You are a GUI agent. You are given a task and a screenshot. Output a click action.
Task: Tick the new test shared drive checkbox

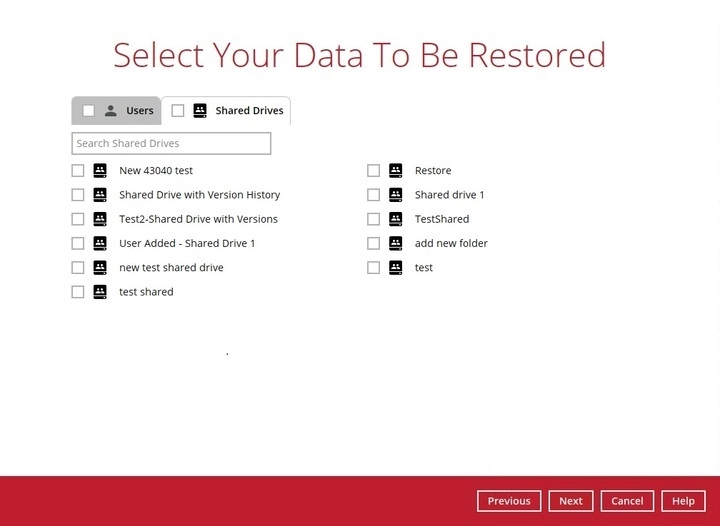point(78,268)
